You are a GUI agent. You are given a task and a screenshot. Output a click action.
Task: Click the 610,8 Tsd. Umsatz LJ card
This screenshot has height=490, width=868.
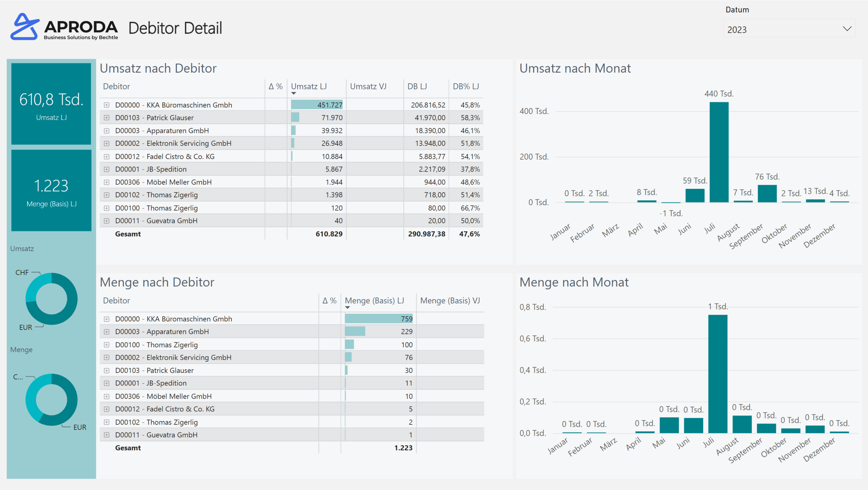pyautogui.click(x=51, y=103)
